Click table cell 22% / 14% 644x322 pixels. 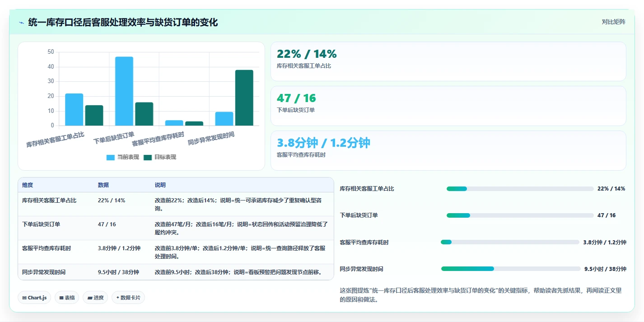tap(112, 200)
